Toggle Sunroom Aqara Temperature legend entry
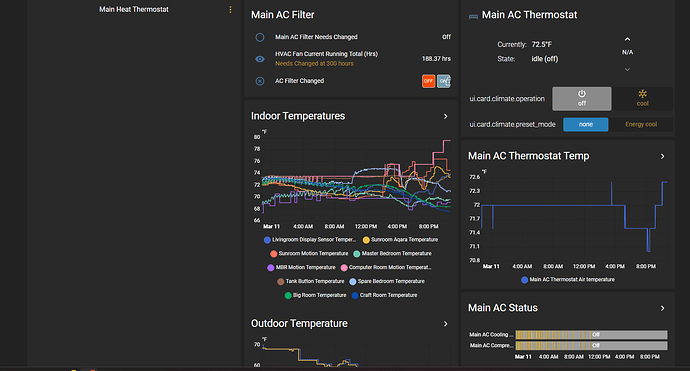This screenshot has width=690, height=371. click(400, 240)
